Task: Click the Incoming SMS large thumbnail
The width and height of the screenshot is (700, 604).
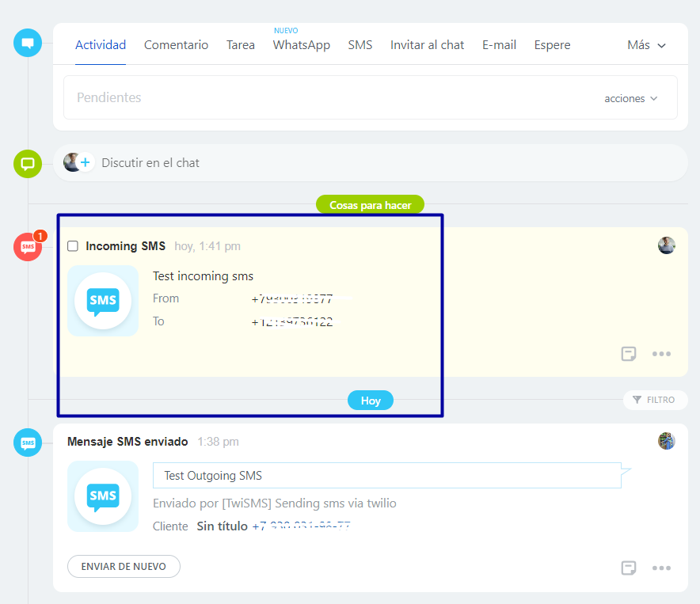Action: click(103, 301)
